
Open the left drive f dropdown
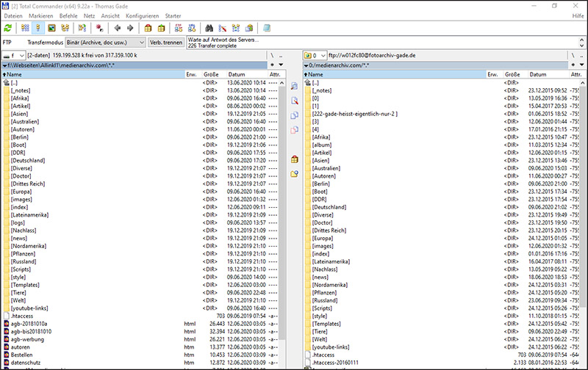click(15, 56)
